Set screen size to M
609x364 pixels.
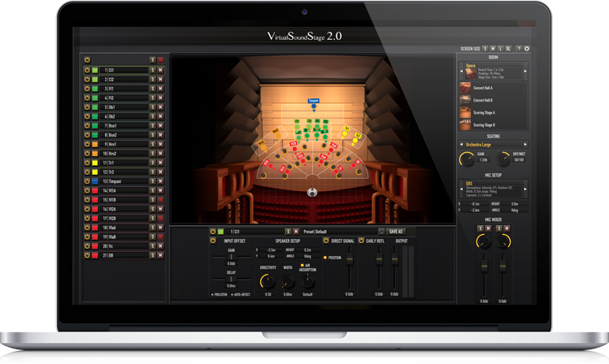click(493, 49)
